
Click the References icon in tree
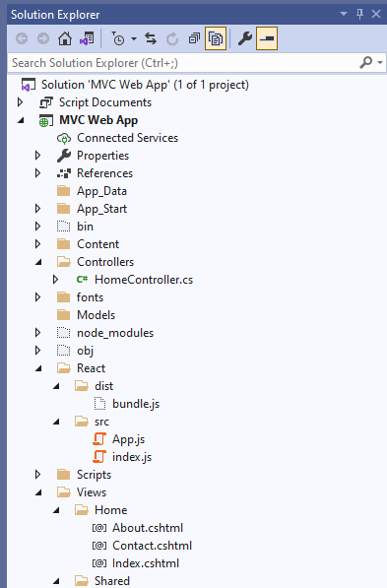[64, 173]
